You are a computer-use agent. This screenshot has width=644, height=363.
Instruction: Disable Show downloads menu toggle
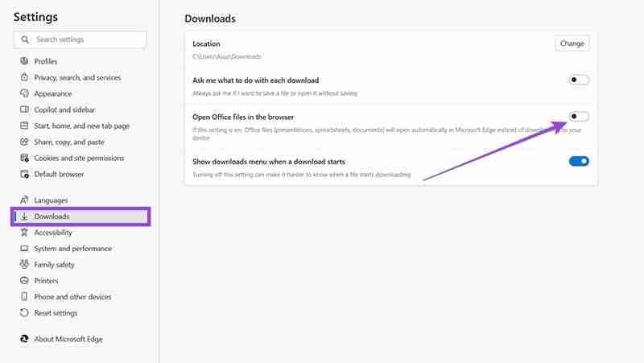pos(579,162)
